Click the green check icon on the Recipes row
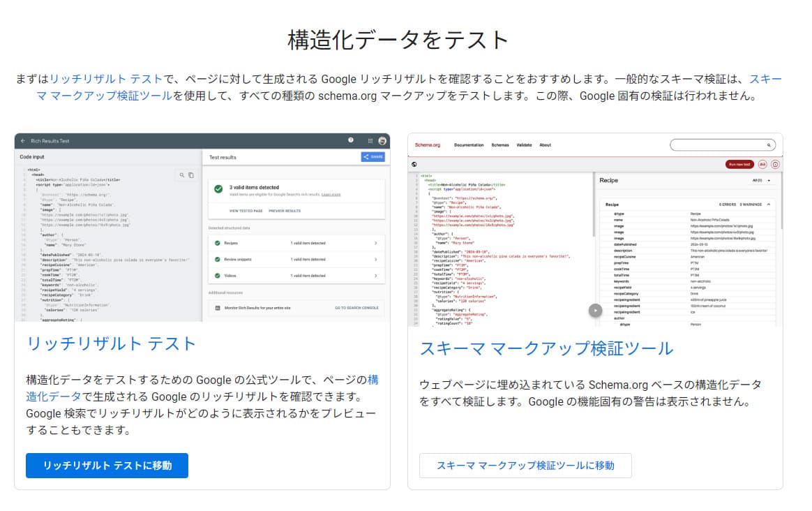 tap(218, 243)
